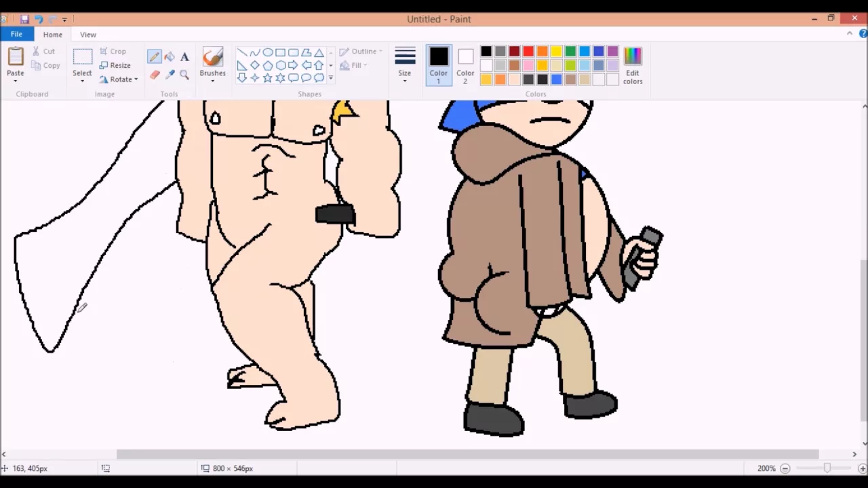Screen dimensions: 868x488
Task: Activate the Color picker tool
Action: coord(170,75)
